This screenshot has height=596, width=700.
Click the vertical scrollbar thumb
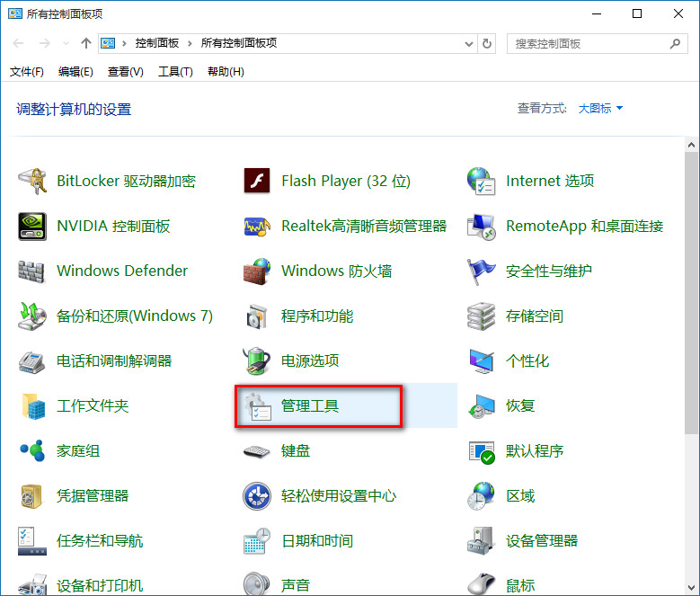pyautogui.click(x=692, y=292)
